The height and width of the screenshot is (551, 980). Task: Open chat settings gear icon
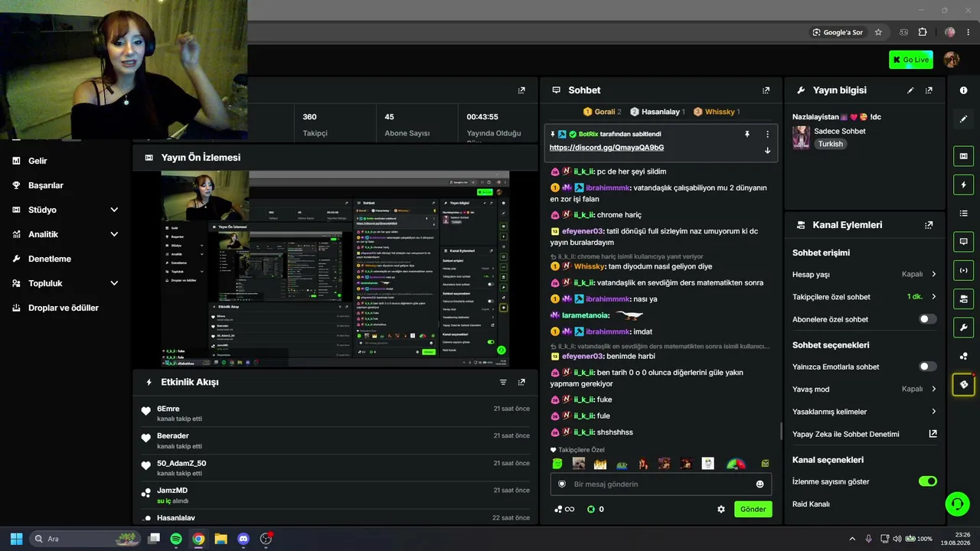pyautogui.click(x=720, y=509)
